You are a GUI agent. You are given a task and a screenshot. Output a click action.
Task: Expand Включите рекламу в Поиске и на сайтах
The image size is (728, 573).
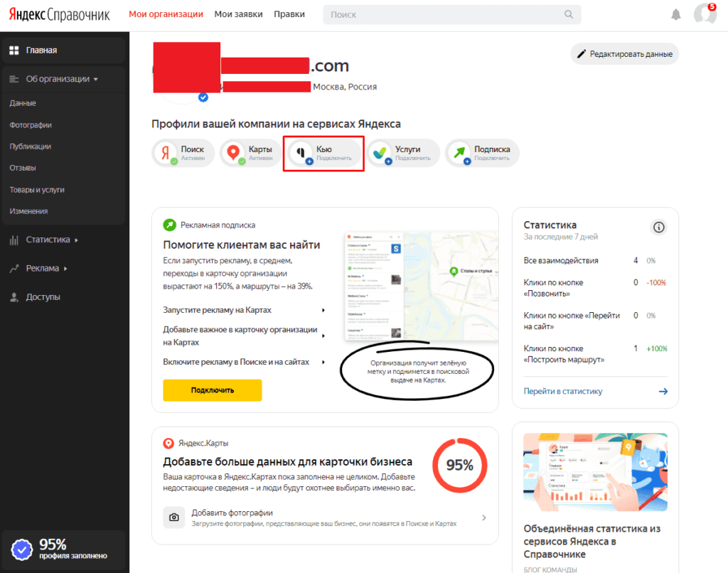(x=323, y=362)
